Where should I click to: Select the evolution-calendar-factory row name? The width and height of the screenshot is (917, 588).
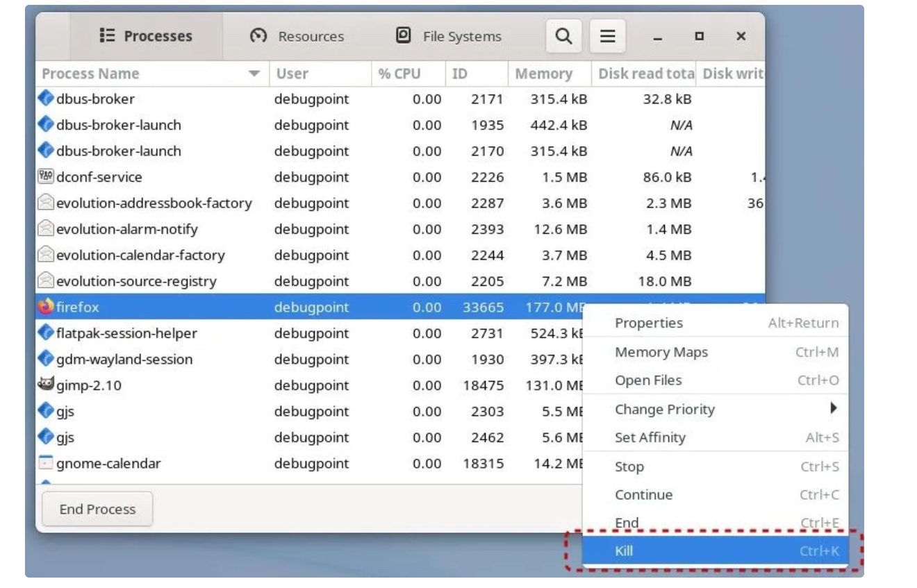point(141,255)
